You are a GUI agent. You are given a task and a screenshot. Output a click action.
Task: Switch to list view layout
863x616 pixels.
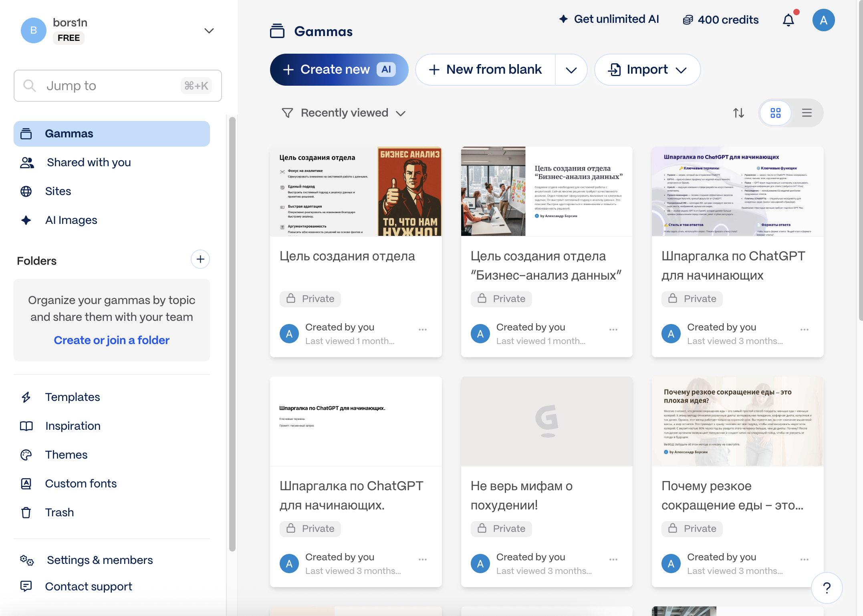coord(807,113)
